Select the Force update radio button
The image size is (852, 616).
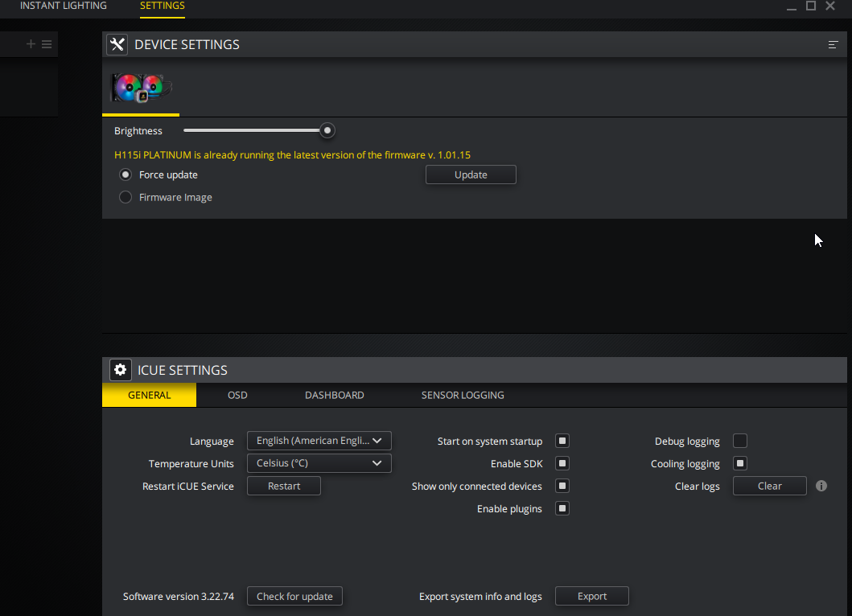pyautogui.click(x=126, y=175)
